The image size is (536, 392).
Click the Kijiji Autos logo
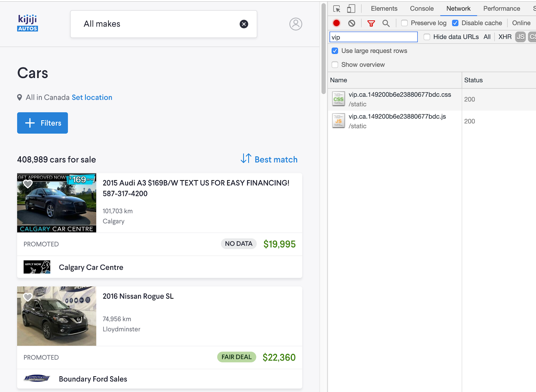tap(27, 23)
